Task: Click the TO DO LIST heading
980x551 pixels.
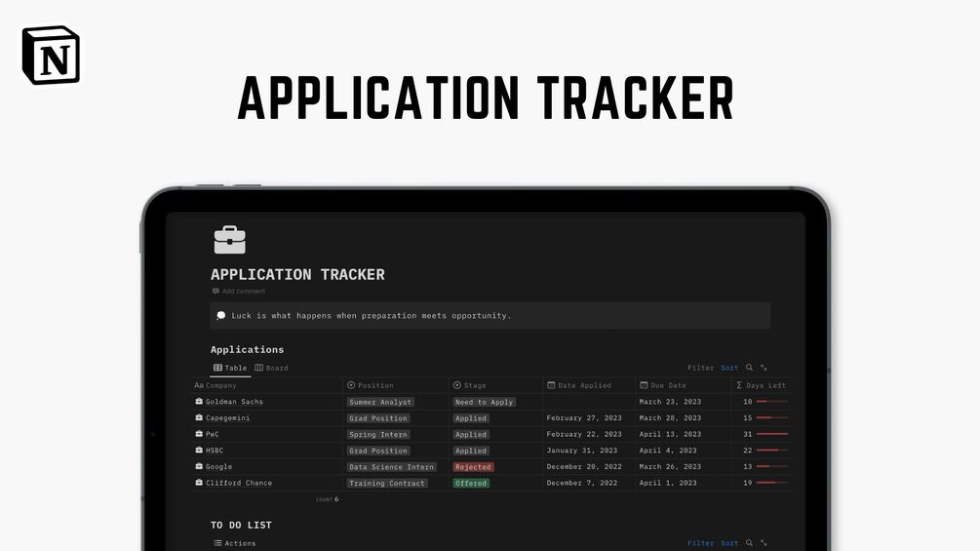Action: [x=241, y=525]
